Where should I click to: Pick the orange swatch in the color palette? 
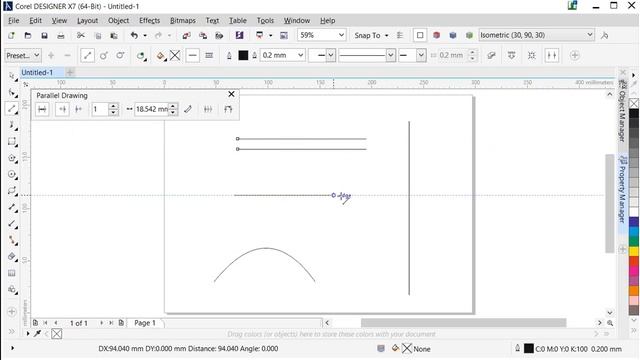click(x=633, y=291)
